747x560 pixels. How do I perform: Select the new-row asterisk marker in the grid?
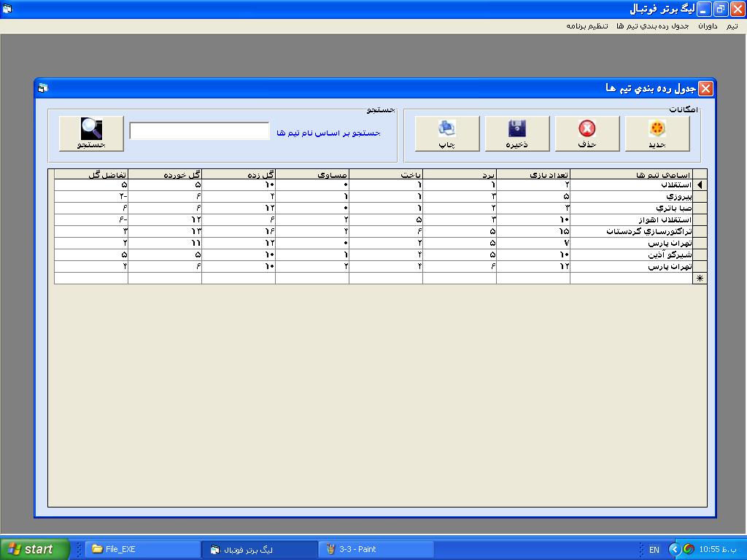pos(700,279)
